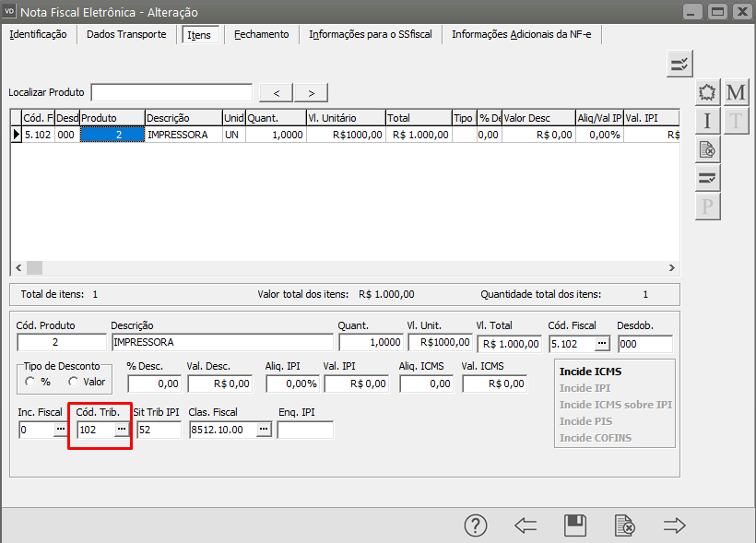Open the Cód. Trib. lookup button
The width and height of the screenshot is (756, 543).
click(121, 430)
